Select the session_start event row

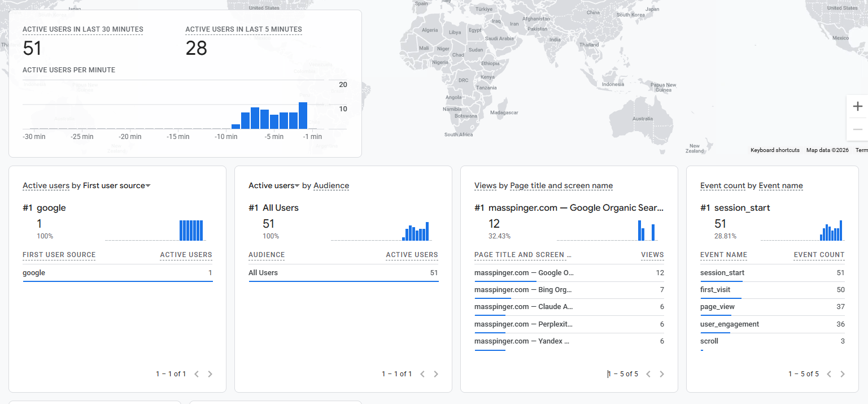pyautogui.click(x=773, y=273)
